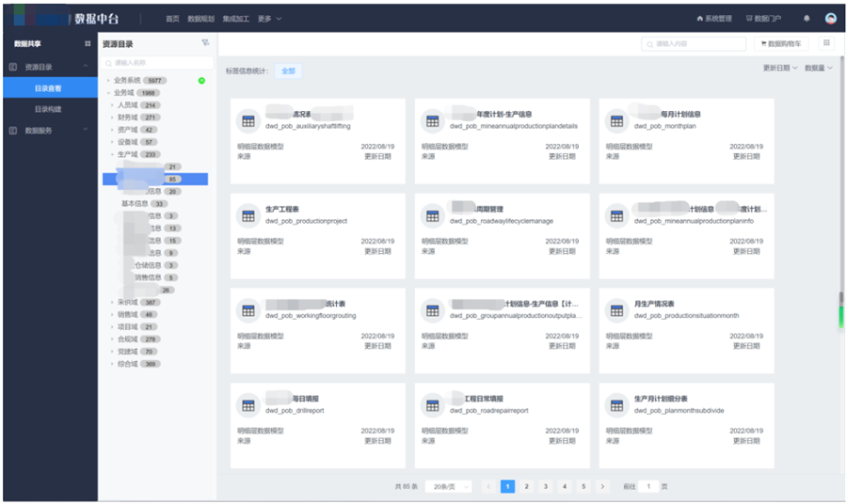This screenshot has height=504, width=847.
Task: Click the table icon for dwd_pob_drillreport
Action: point(248,405)
